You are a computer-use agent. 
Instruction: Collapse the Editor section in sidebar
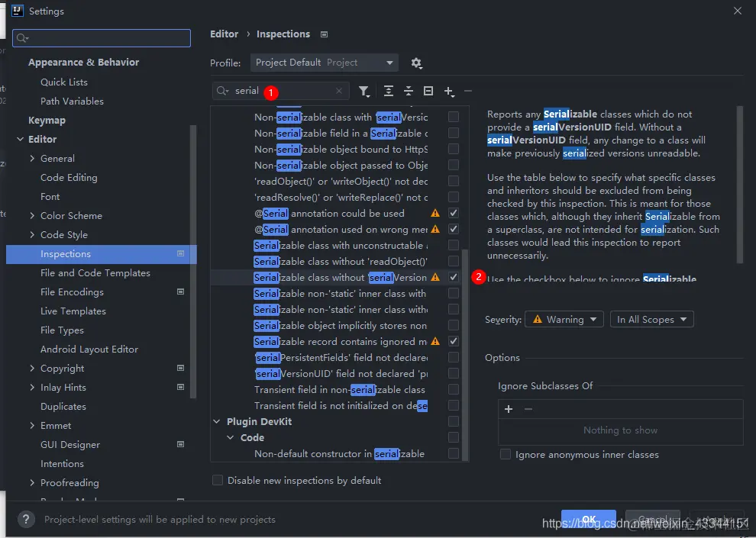coord(21,139)
